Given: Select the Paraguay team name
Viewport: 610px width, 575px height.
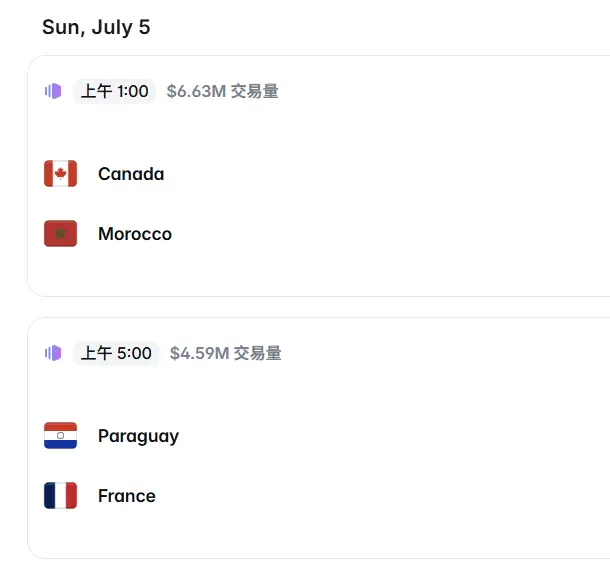Looking at the screenshot, I should pyautogui.click(x=138, y=437).
